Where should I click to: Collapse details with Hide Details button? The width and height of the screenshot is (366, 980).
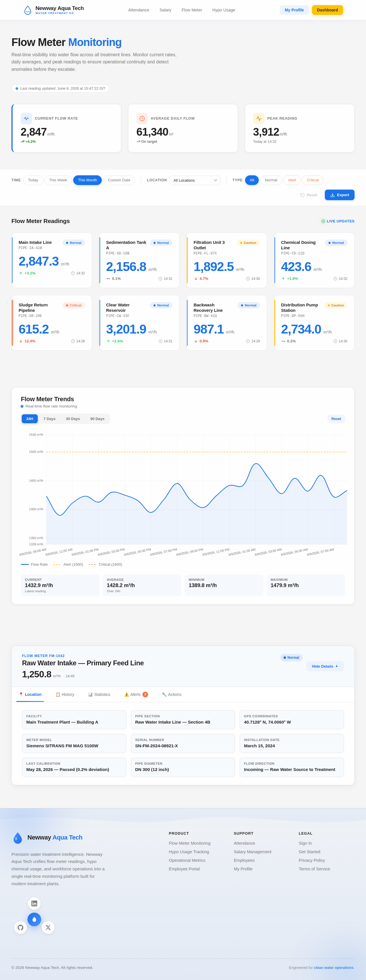[x=325, y=666]
